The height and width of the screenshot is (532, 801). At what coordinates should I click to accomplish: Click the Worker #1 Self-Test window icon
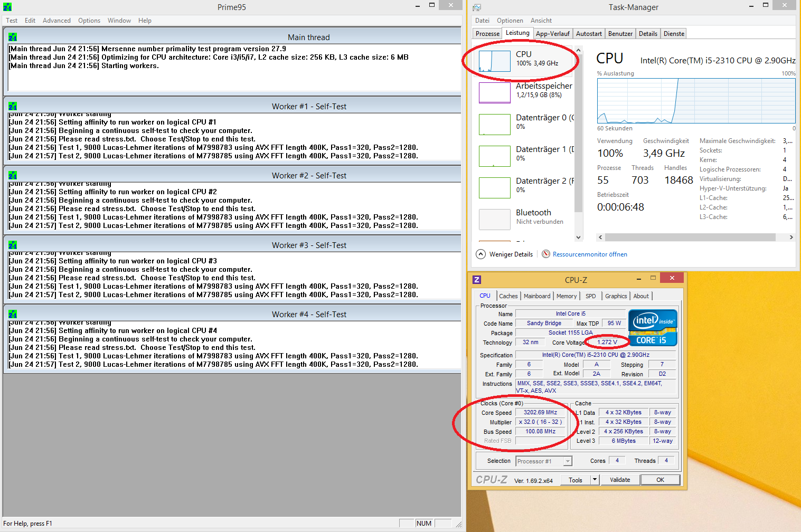click(13, 106)
